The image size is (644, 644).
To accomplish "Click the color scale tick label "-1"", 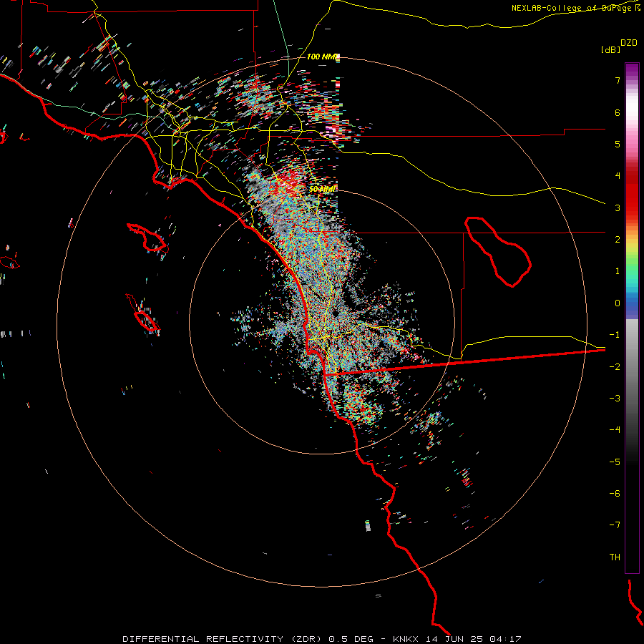I will (x=615, y=335).
